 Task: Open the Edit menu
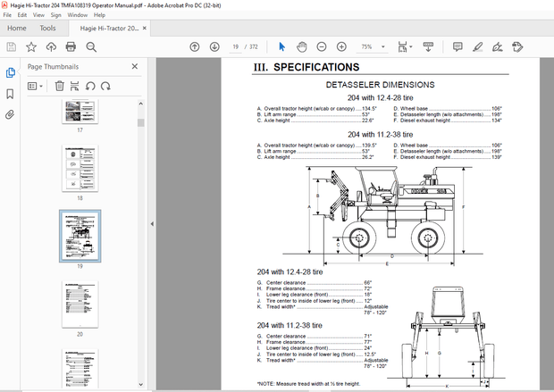[x=22, y=15]
